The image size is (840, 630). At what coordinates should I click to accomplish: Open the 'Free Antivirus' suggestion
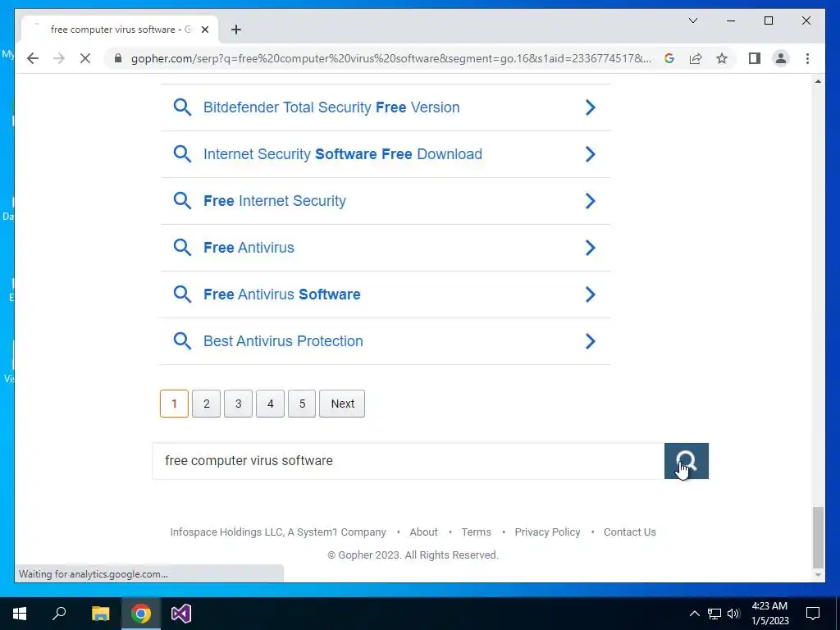(x=249, y=248)
